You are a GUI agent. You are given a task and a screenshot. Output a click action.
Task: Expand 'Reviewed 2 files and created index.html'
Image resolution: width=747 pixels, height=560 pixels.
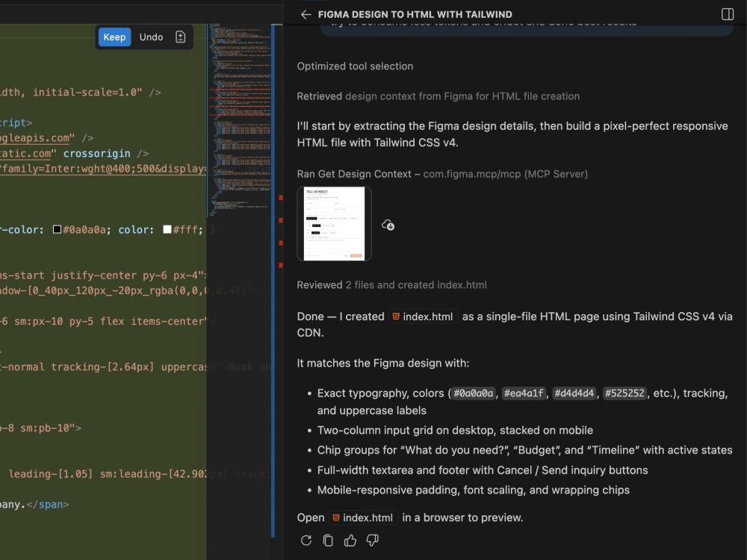tap(391, 284)
